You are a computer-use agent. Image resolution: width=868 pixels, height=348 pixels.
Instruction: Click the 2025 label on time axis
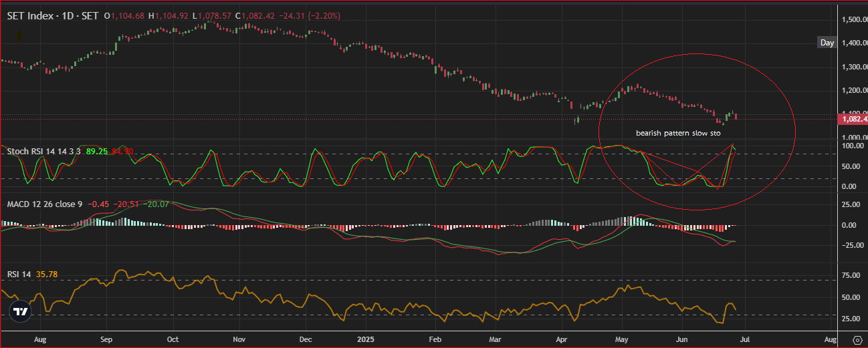click(x=367, y=339)
